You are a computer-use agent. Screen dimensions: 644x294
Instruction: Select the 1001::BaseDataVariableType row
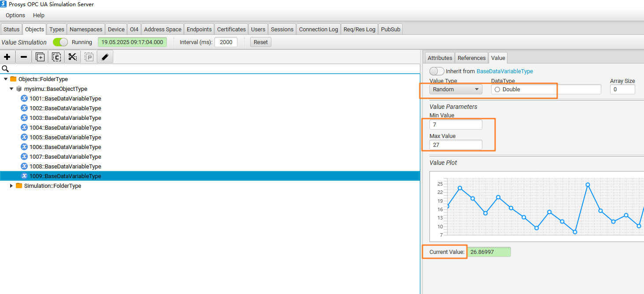pos(210,98)
